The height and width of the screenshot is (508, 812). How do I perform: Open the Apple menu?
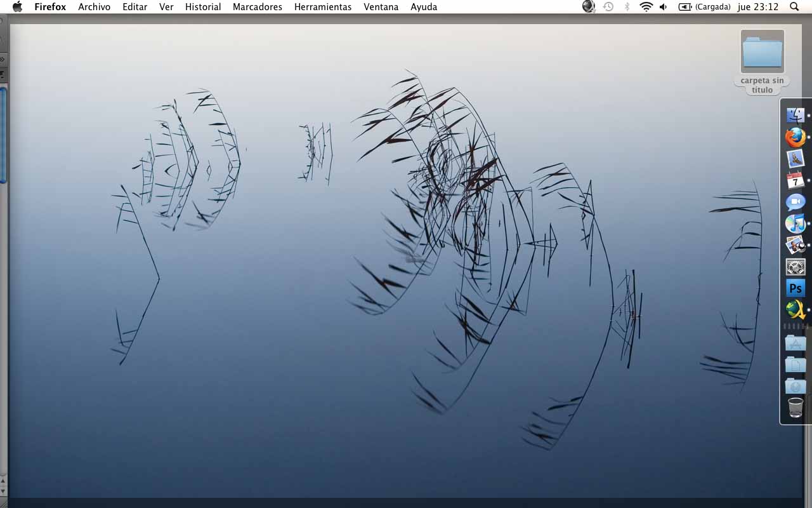click(x=17, y=7)
